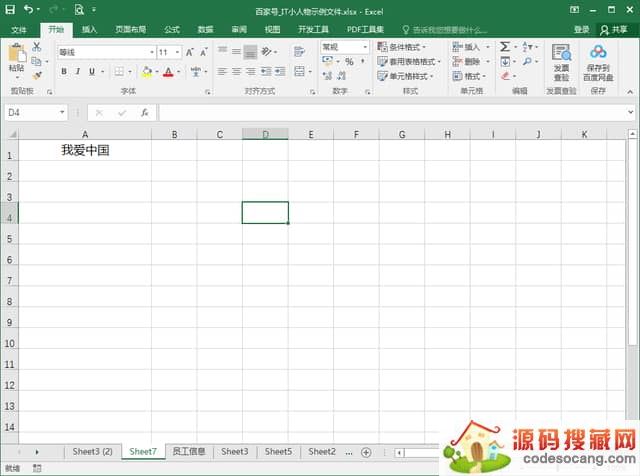The image size is (640, 476).
Task: Apply yellow fill color to cell
Action: pyautogui.click(x=147, y=72)
